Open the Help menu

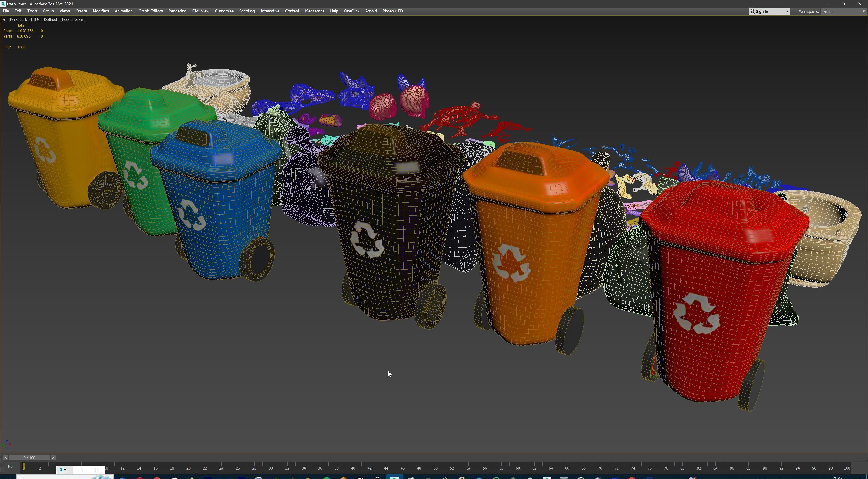click(334, 11)
